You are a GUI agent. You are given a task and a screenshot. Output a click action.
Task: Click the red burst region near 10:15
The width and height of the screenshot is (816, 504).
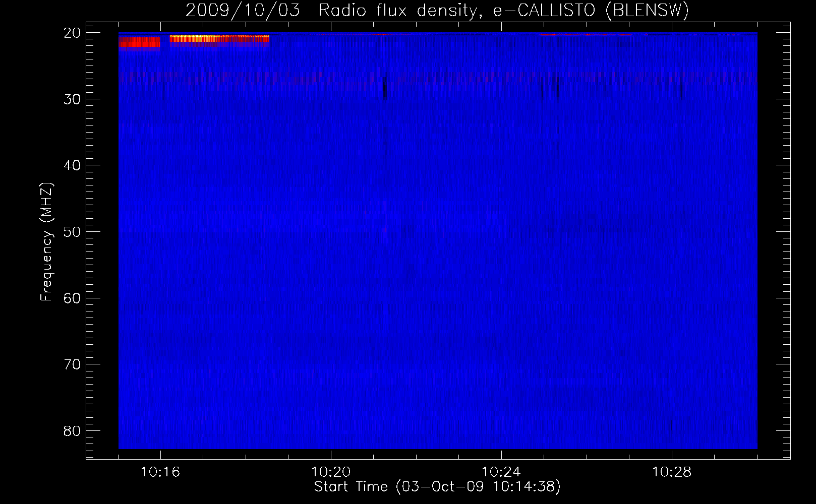(140, 42)
